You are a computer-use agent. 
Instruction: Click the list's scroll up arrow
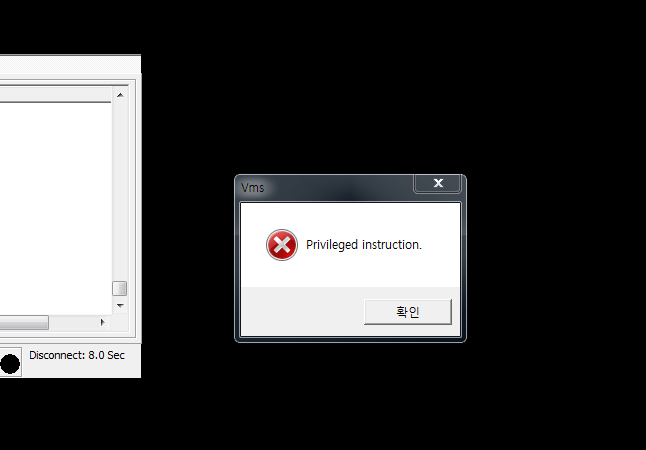click(x=120, y=95)
